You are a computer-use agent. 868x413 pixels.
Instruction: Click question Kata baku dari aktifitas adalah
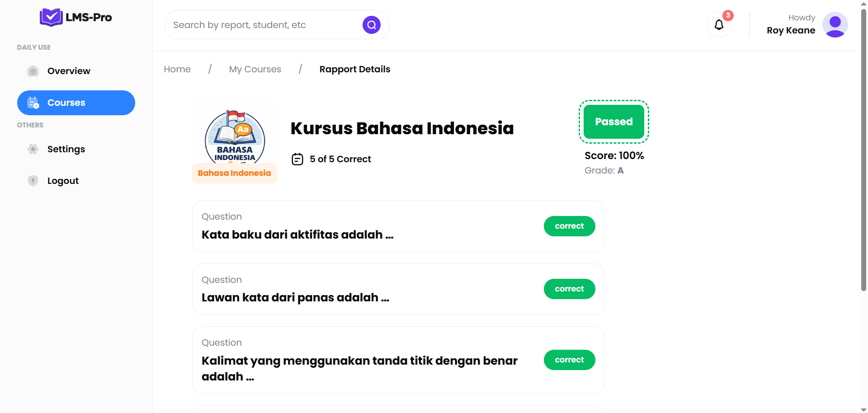point(297,235)
